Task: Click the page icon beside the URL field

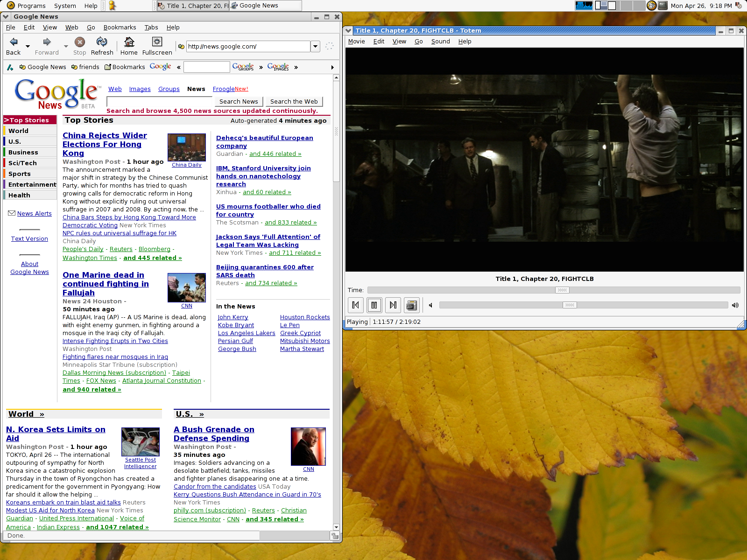Action: point(181,47)
